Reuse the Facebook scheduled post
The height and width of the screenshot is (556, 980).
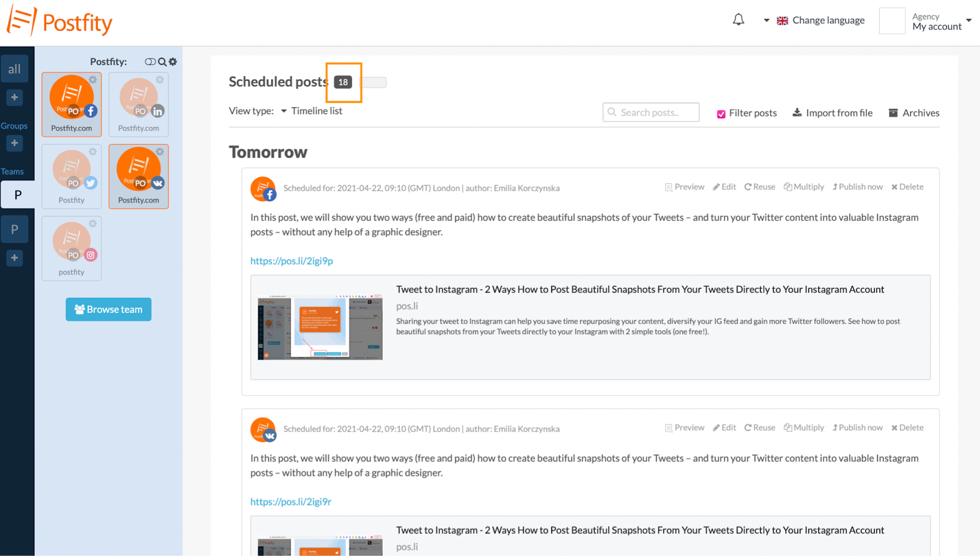click(x=759, y=187)
